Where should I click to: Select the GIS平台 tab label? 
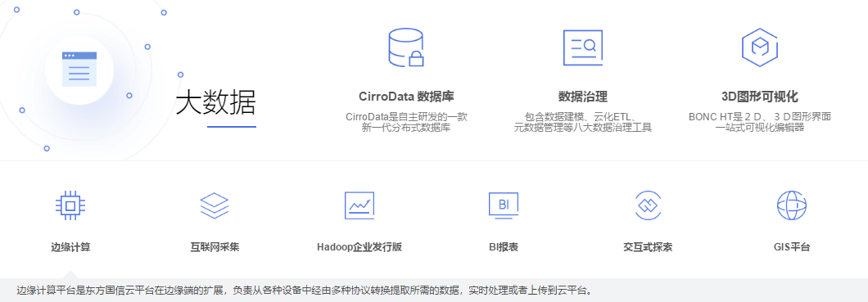[x=792, y=247]
